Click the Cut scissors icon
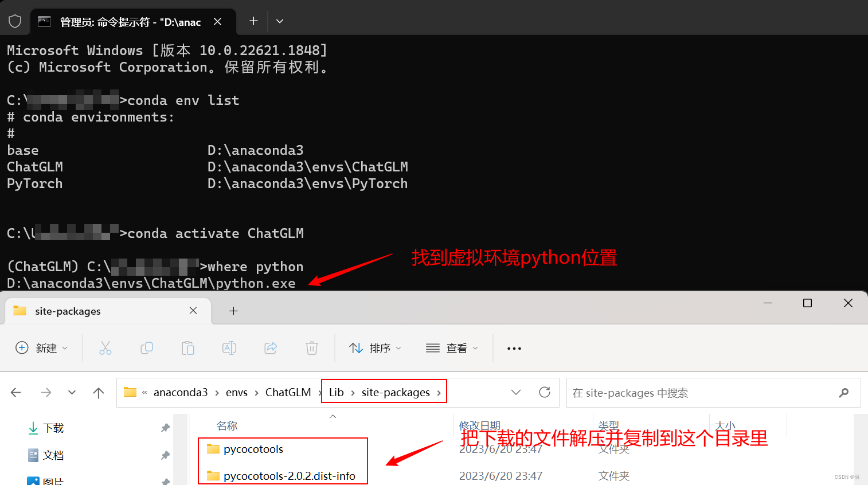Image resolution: width=868 pixels, height=485 pixels. 105,348
